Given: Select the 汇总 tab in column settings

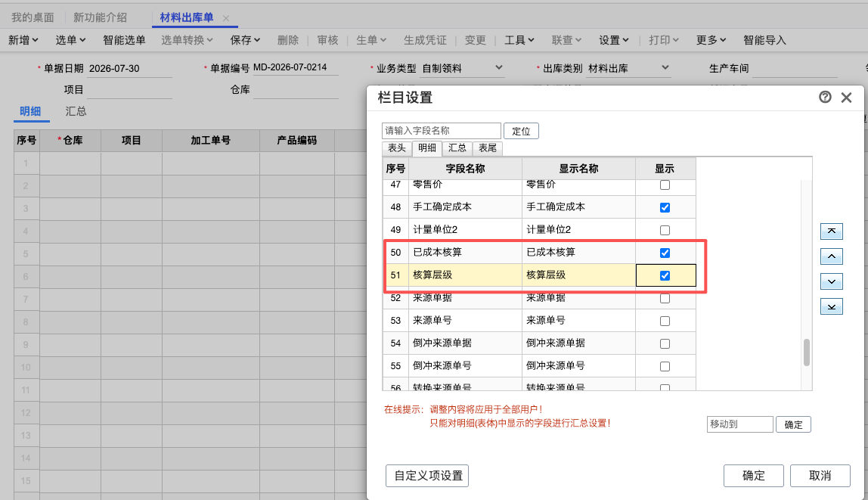Looking at the screenshot, I should (457, 148).
